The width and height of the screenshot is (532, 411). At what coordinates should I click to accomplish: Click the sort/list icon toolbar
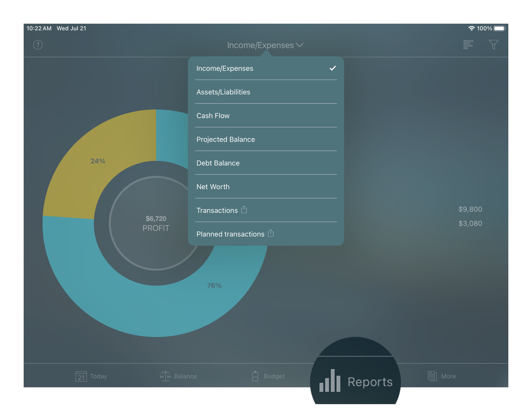click(x=469, y=45)
